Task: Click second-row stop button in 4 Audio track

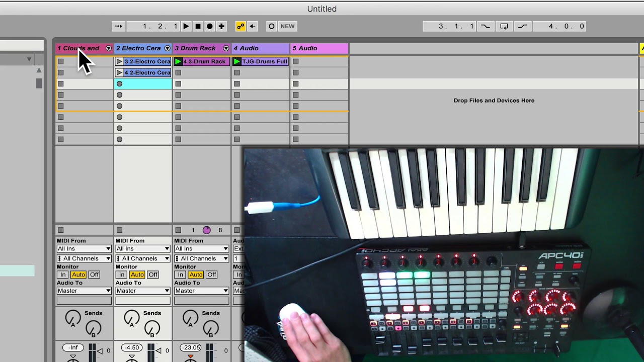Action: (237, 72)
